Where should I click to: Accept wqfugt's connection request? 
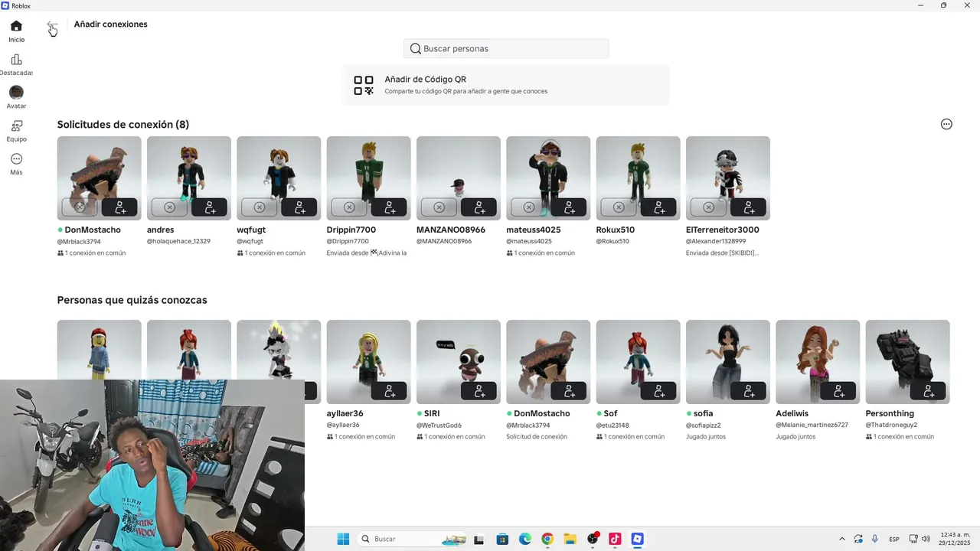click(299, 207)
